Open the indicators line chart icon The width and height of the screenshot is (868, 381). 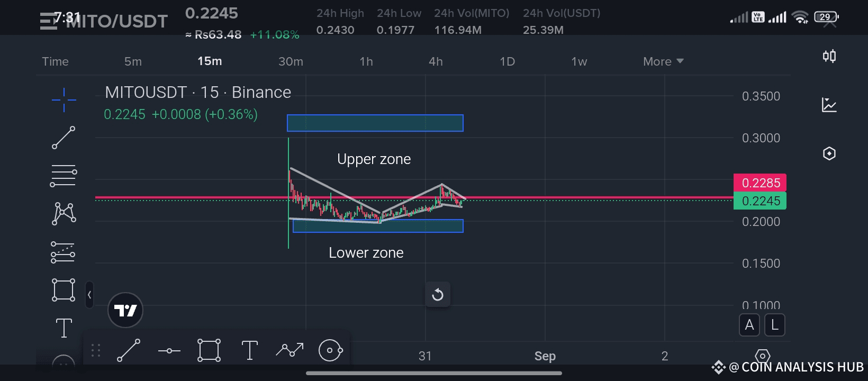tap(829, 105)
